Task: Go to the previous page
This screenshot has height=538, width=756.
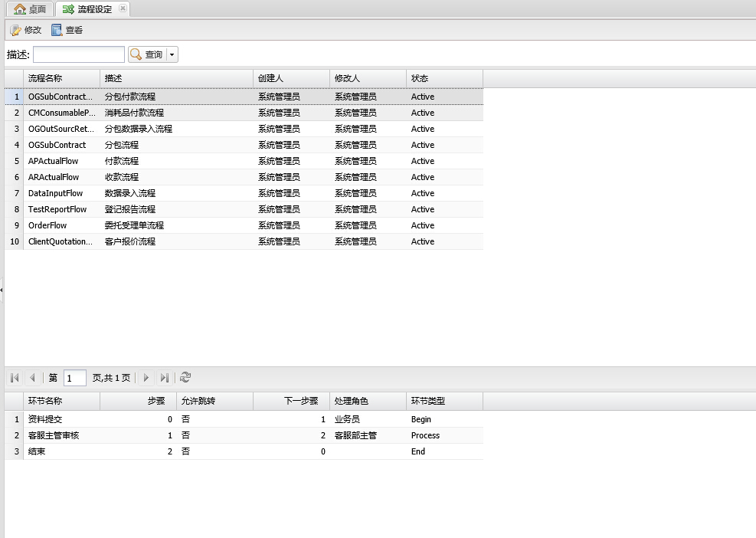Action: (x=32, y=378)
